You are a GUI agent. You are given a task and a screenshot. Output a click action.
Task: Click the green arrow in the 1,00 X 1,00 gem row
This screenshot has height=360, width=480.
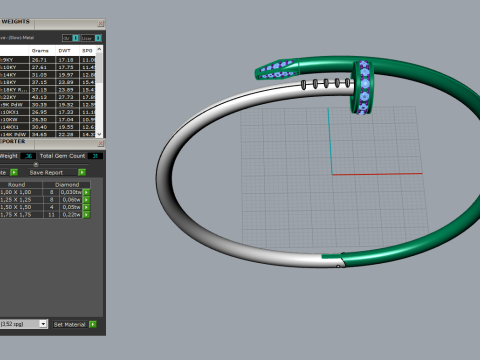87,192
